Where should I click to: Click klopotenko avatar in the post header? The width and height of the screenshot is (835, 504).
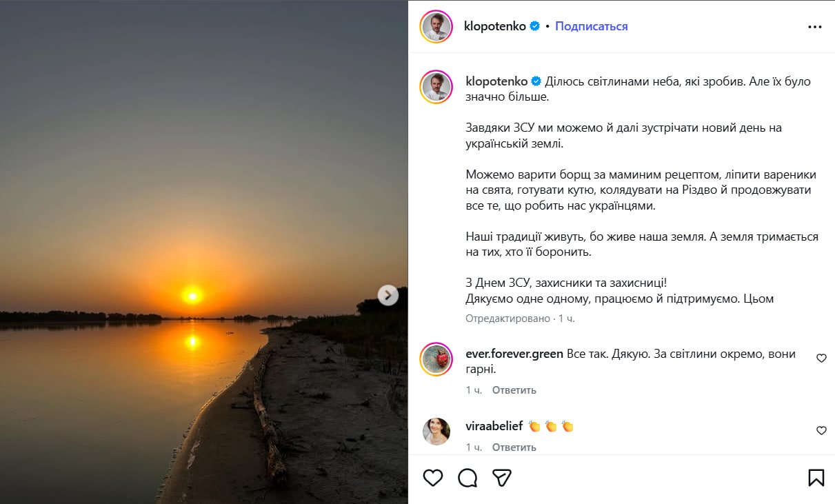click(x=436, y=27)
